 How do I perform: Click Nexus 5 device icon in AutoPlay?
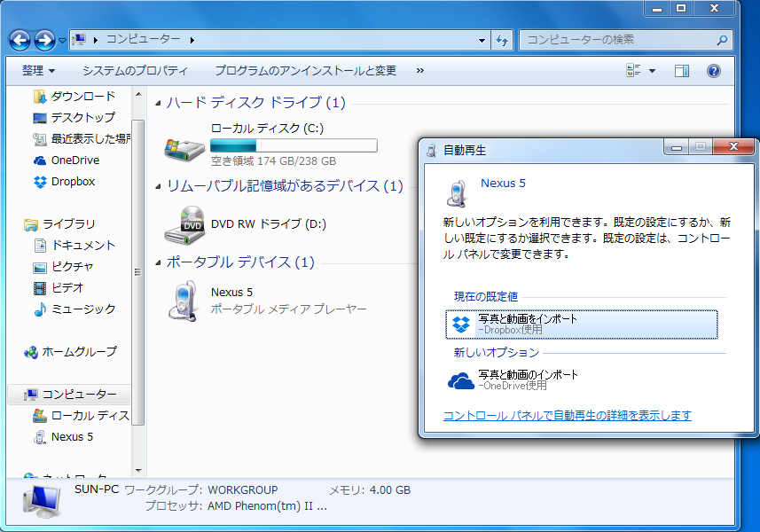point(457,193)
